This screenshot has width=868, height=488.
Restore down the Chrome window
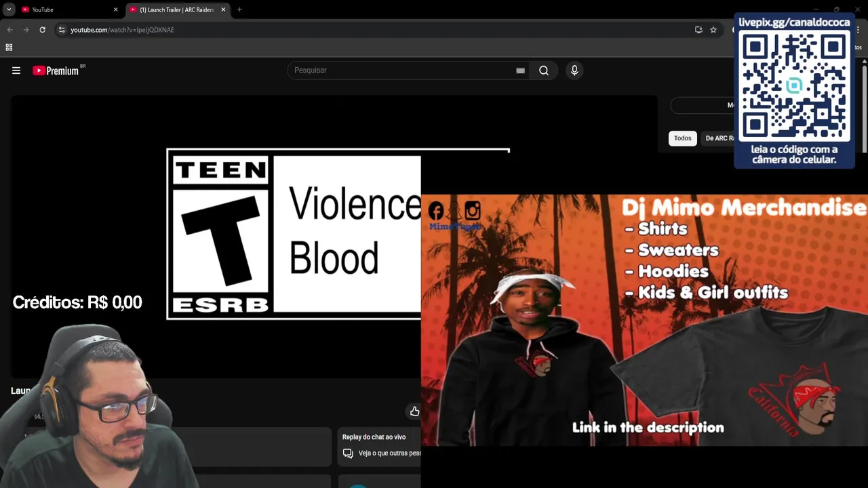click(x=837, y=9)
